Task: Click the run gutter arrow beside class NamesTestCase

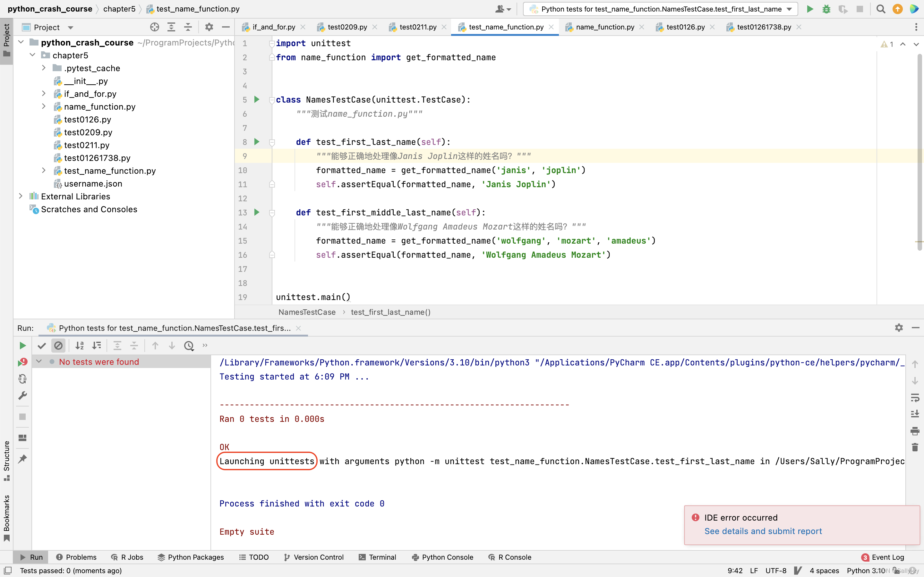Action: click(257, 100)
